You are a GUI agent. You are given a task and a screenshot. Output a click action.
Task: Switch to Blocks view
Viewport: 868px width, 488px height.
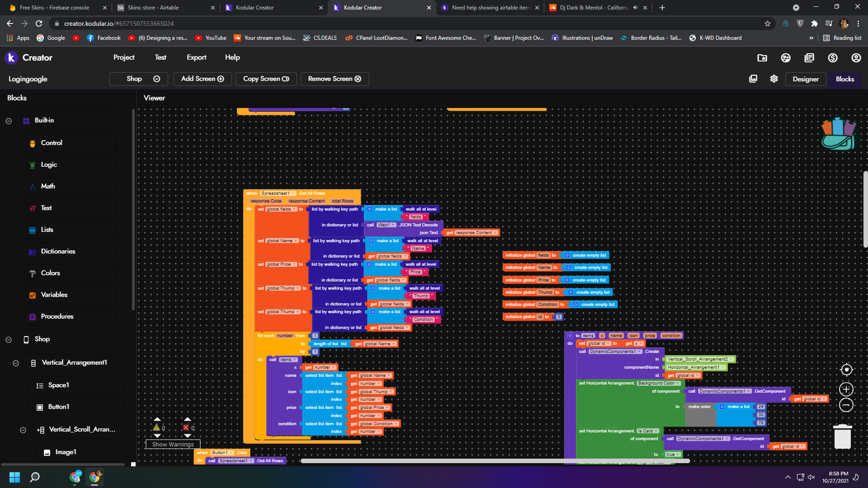(844, 79)
